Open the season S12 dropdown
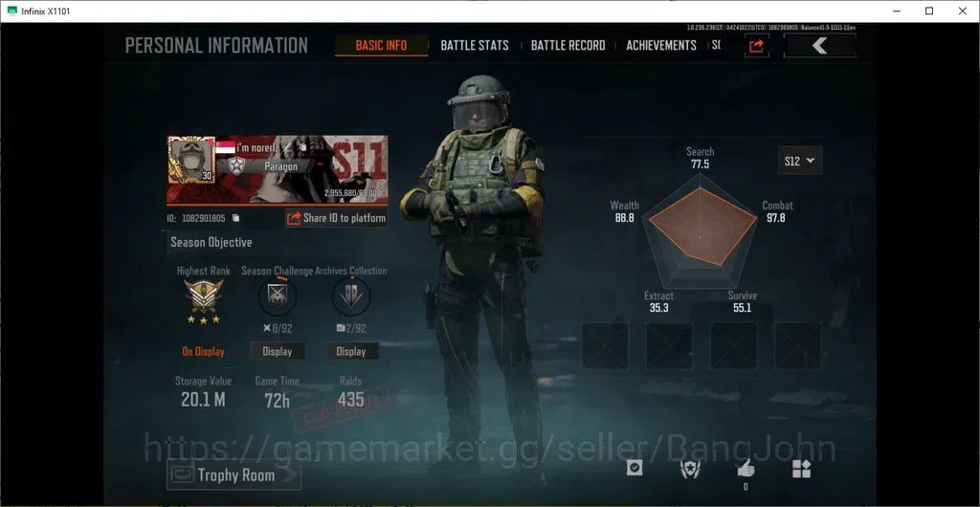 (x=800, y=161)
